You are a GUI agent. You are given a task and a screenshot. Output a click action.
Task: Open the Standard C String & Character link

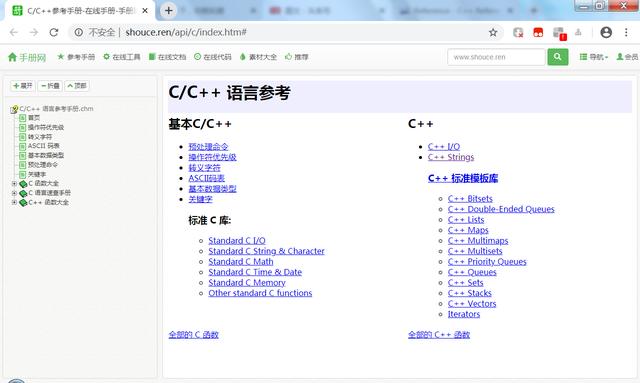[267, 251]
